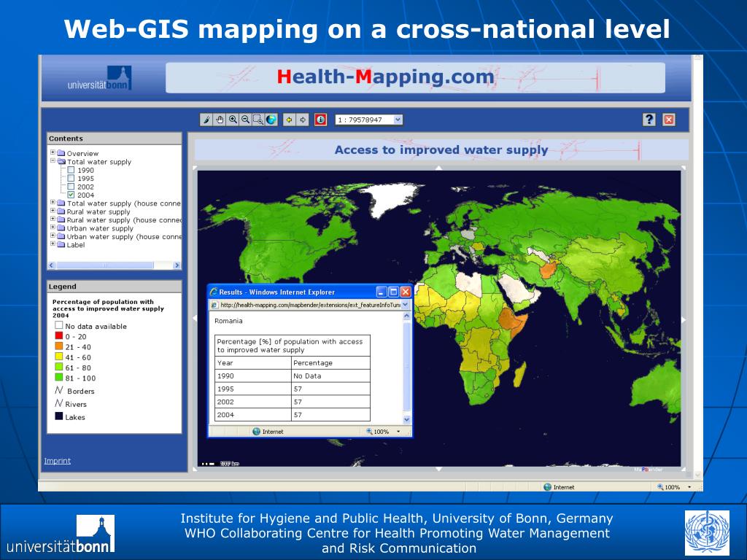Screen dimensions: 747x560
Task: Expand Total water supply (house conne node
Action: point(53,203)
